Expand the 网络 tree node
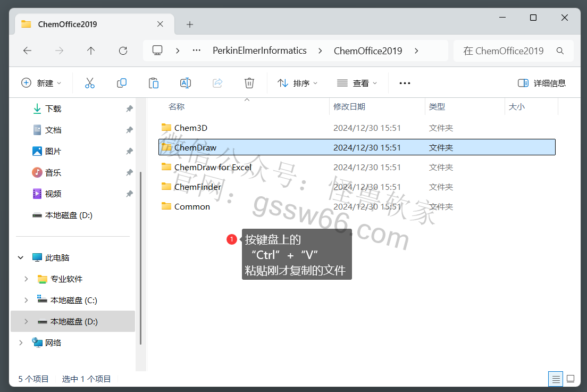Screen dimensions: 587x392 (21, 343)
